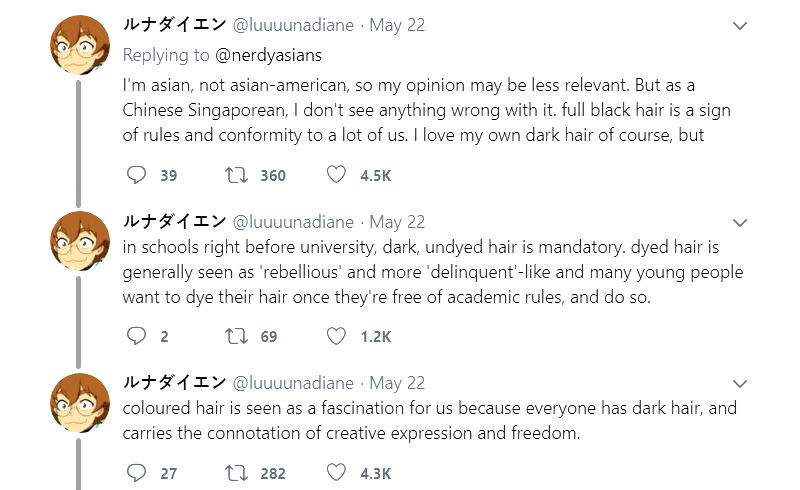Click the display name on the second tweet
The width and height of the screenshot is (800, 490).
point(173,222)
